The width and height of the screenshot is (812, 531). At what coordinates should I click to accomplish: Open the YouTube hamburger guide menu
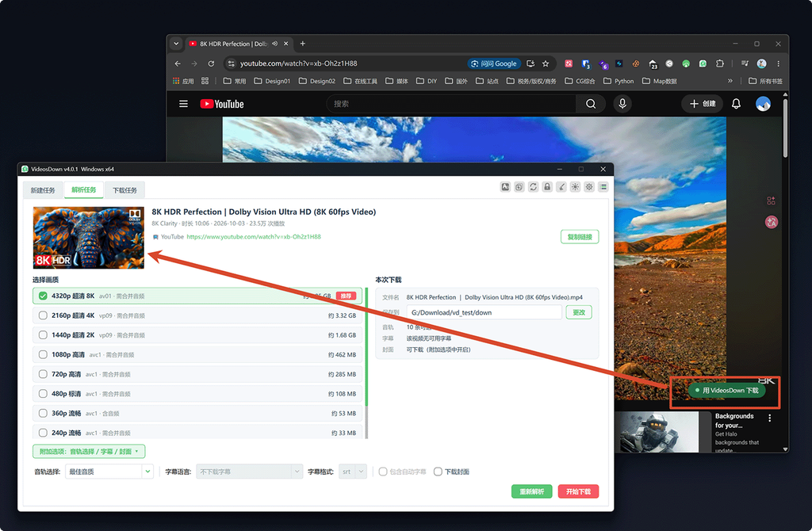[x=183, y=104]
